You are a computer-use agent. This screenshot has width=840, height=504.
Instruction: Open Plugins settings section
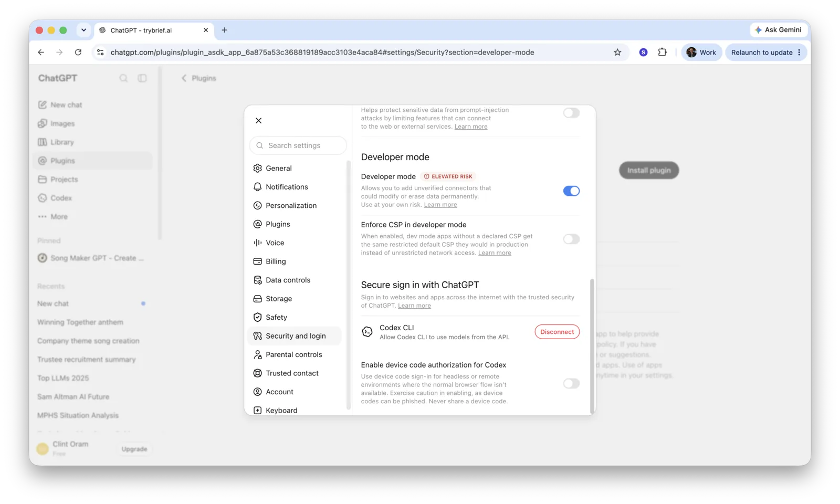[x=295, y=224]
